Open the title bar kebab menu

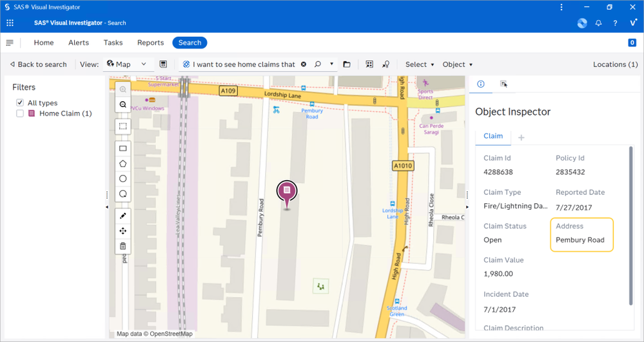tap(561, 7)
